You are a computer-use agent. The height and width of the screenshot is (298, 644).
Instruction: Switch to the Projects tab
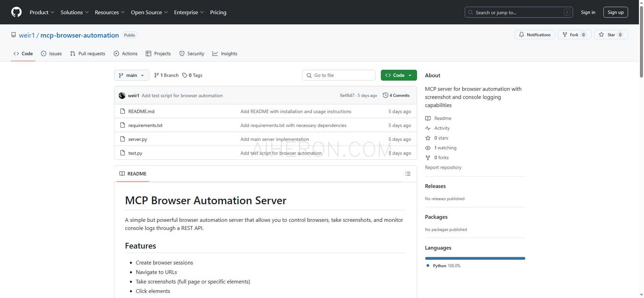(x=158, y=54)
